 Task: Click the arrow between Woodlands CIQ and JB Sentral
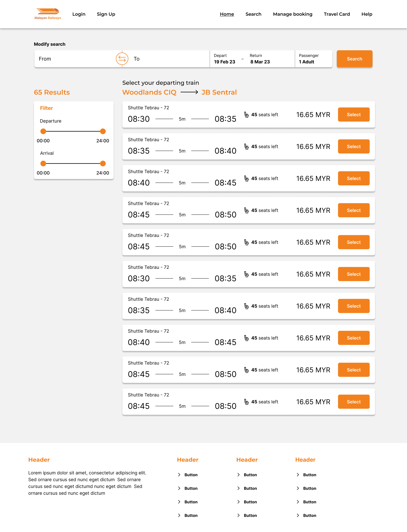189,92
